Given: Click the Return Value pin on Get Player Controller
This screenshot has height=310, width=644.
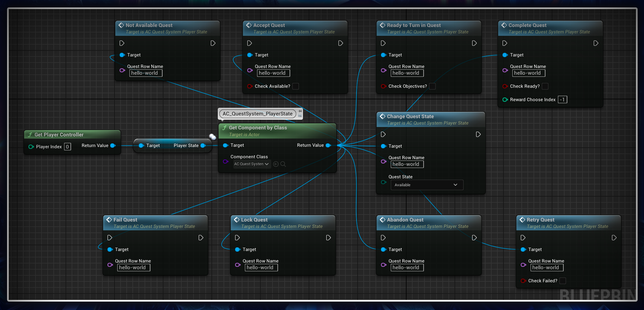Looking at the screenshot, I should pyautogui.click(x=112, y=145).
